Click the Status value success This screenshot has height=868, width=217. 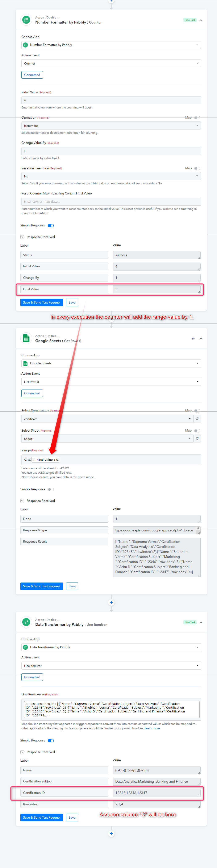pos(157,255)
